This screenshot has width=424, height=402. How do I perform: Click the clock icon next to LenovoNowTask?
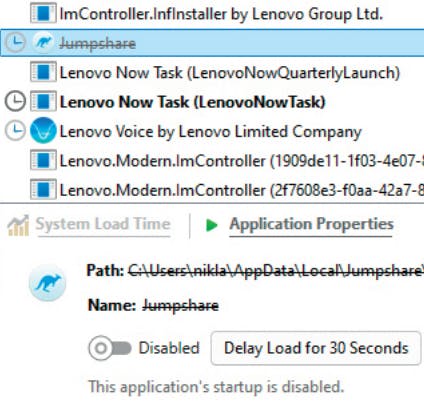click(15, 101)
